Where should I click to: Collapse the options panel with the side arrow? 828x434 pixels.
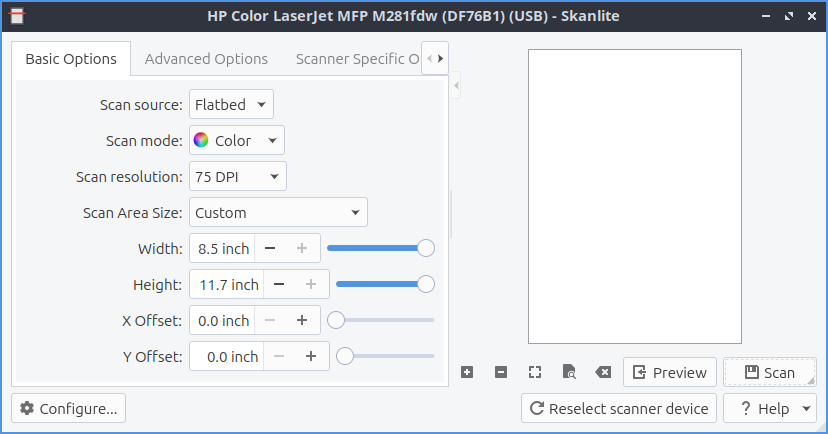coord(457,87)
